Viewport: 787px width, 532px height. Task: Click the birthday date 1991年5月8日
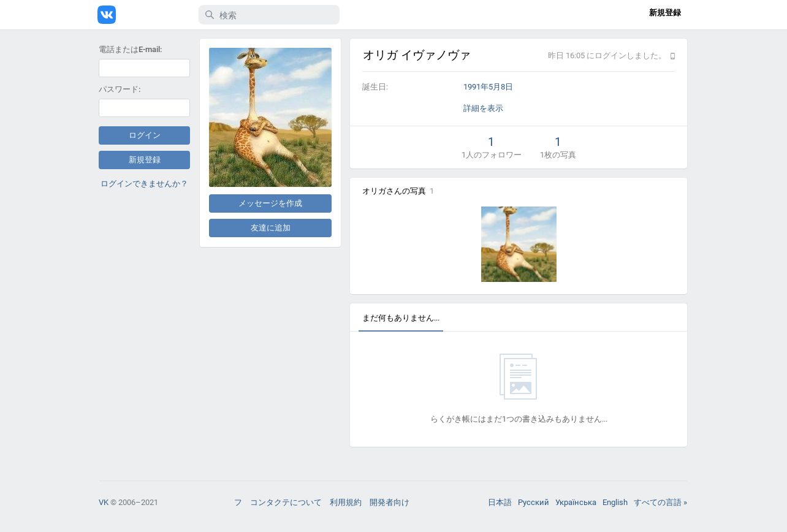click(488, 87)
